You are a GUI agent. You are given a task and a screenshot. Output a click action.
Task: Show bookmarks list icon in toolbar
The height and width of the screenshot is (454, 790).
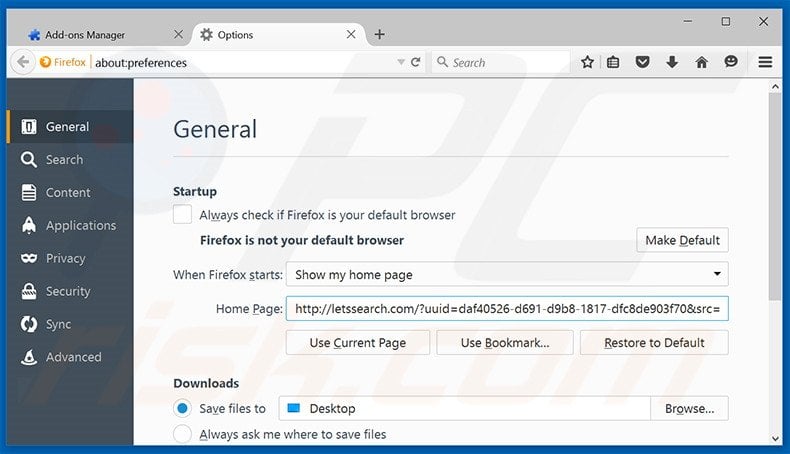click(x=613, y=62)
